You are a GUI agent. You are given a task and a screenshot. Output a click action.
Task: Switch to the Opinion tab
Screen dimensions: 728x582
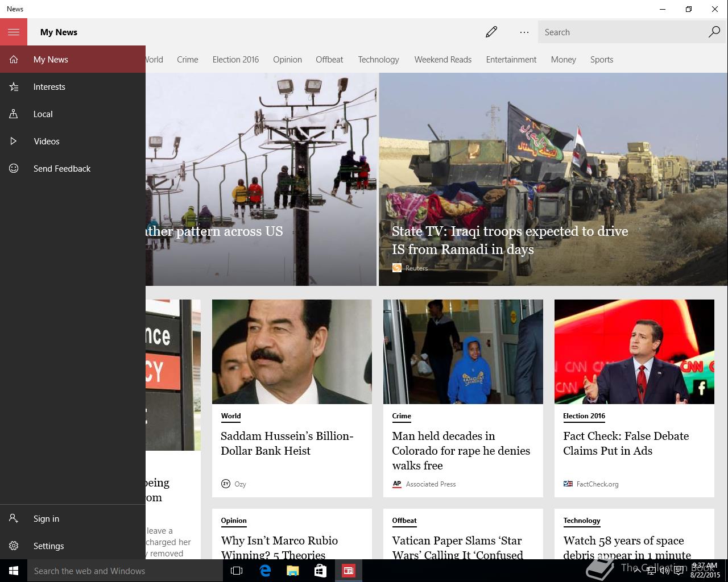[287, 59]
